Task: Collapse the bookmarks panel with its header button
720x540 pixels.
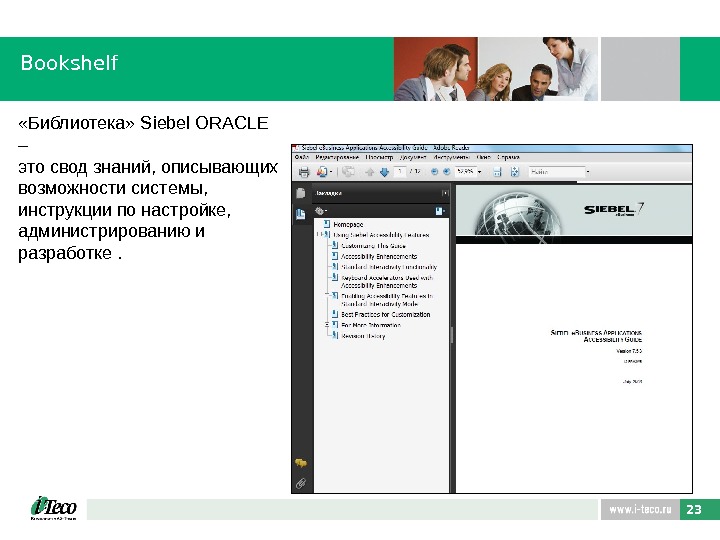Action: [444, 193]
